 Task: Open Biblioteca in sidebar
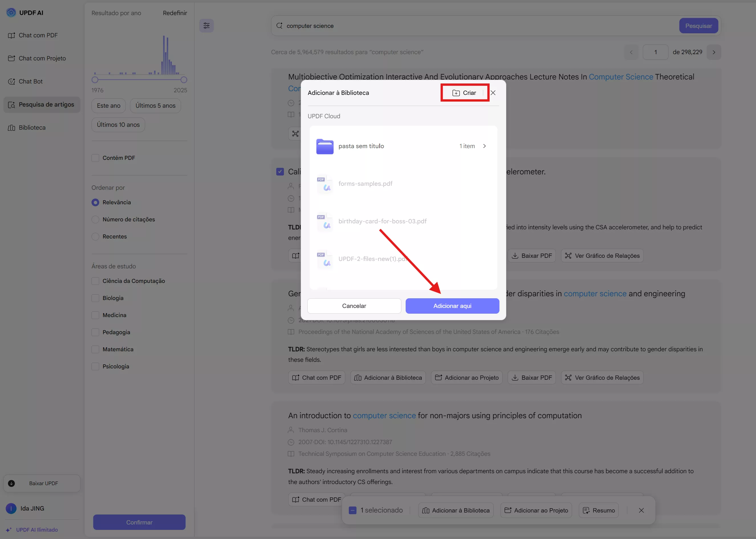(x=42, y=127)
